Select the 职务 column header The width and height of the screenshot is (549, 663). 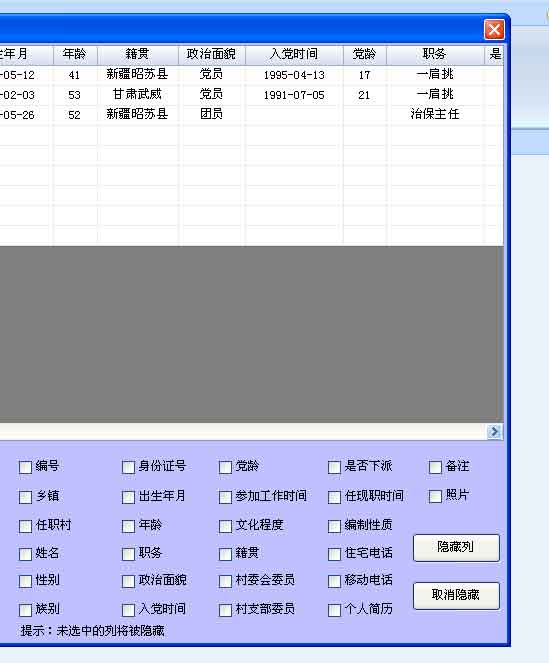[x=435, y=54]
